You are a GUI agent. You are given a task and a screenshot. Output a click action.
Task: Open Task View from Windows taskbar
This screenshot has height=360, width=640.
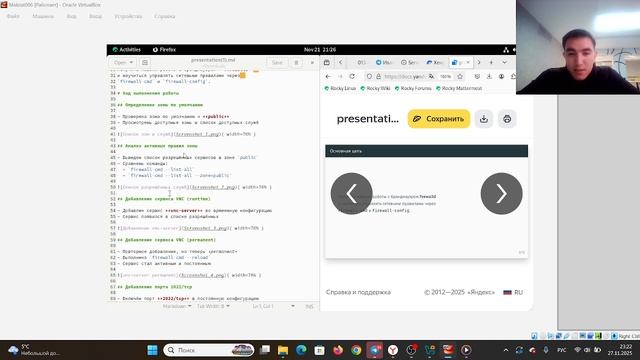(264, 350)
